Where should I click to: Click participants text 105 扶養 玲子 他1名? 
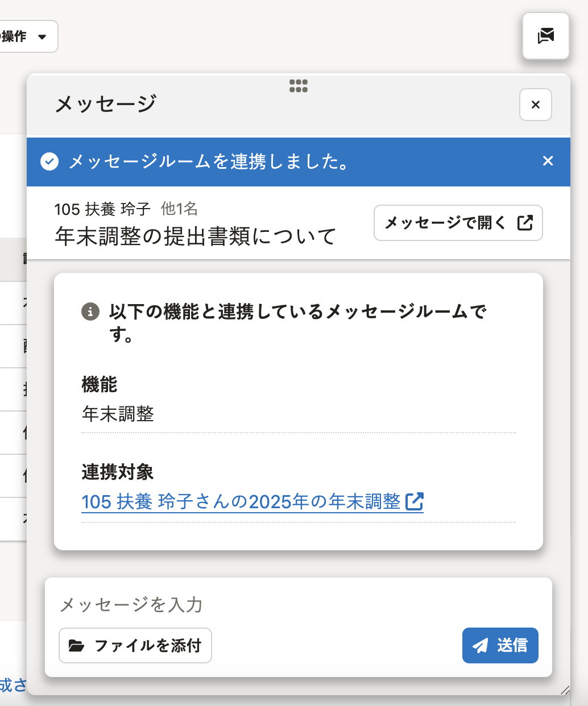[x=126, y=209]
